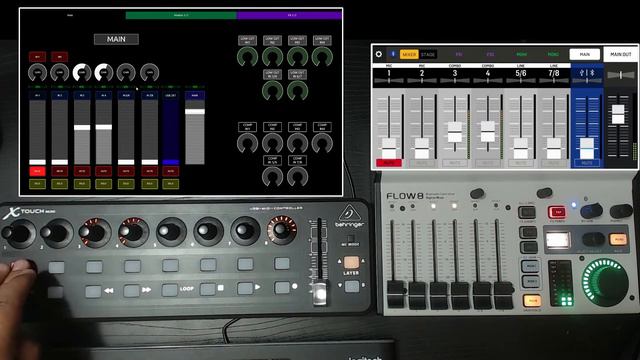
Task: Open the MON1 monitor bus tab
Action: coord(522,54)
